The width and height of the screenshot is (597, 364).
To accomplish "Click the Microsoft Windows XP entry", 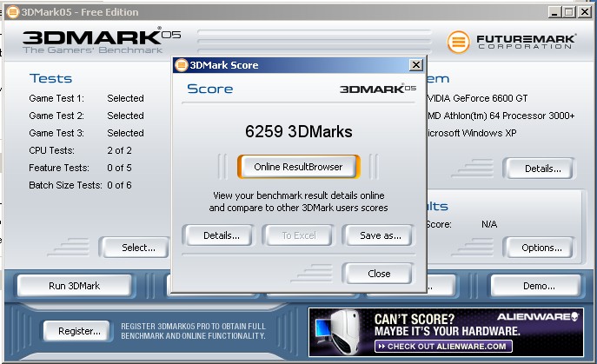I will [x=472, y=133].
